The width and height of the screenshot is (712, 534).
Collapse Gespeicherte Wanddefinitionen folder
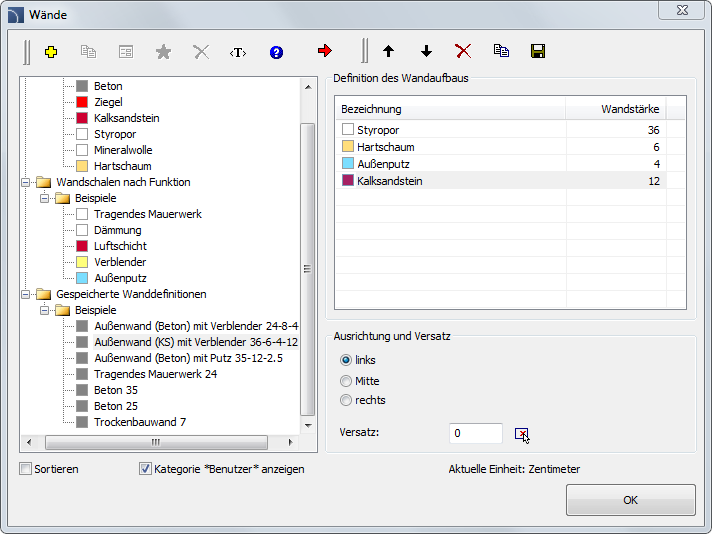(26, 294)
